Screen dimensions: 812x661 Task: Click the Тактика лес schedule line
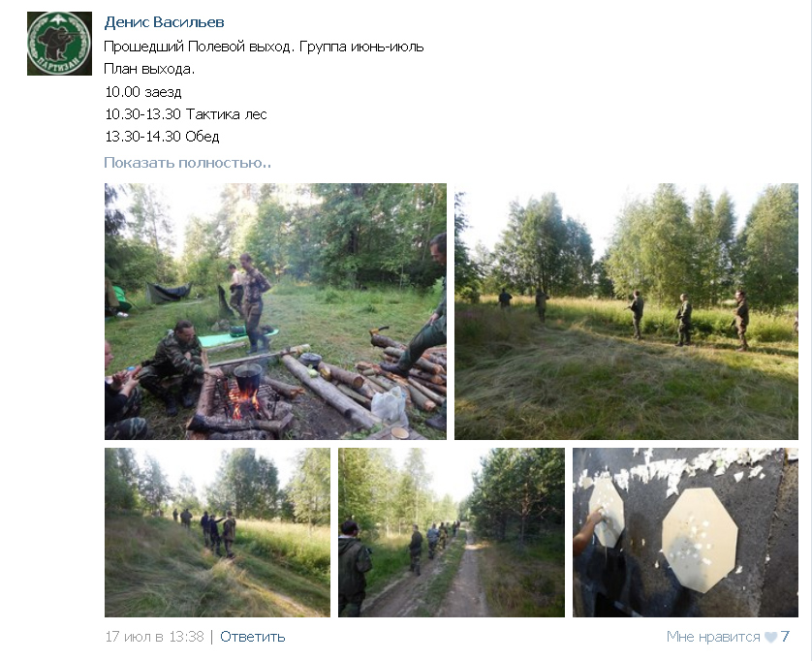pos(186,114)
